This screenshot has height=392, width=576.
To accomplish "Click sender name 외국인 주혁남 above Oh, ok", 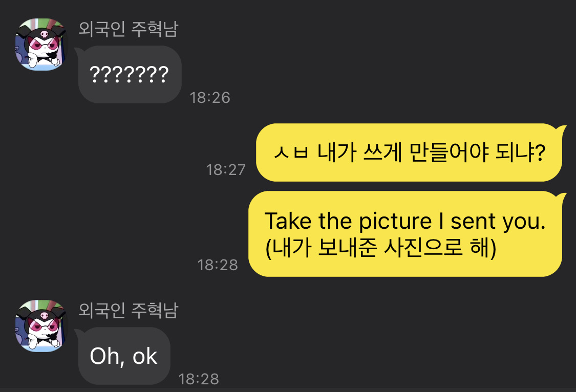I will pos(127,310).
